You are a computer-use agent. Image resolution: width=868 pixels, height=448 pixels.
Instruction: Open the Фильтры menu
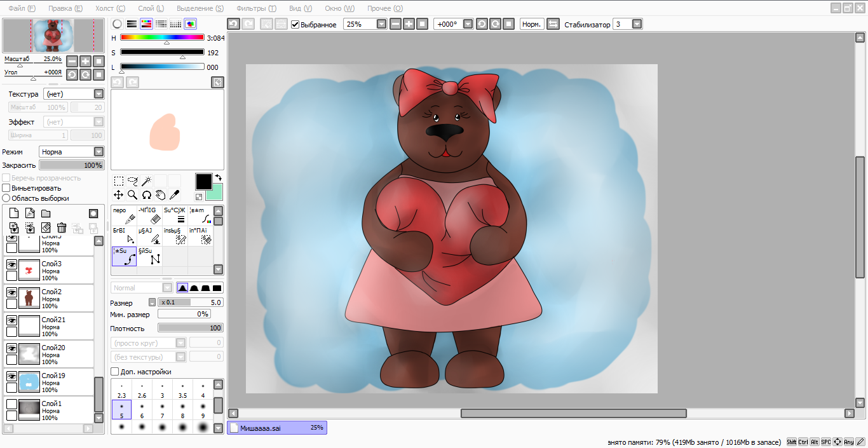[255, 8]
